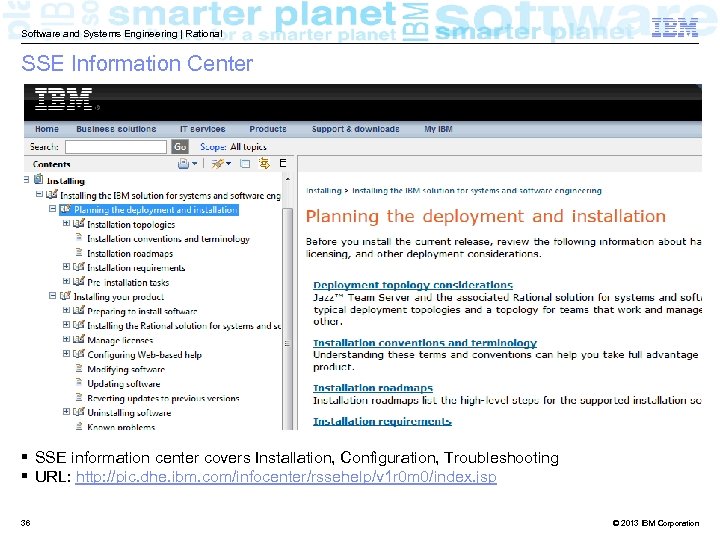This screenshot has width=720, height=540.
Task: Click the contents tree vertical scrollbar thumb
Action: (287, 319)
